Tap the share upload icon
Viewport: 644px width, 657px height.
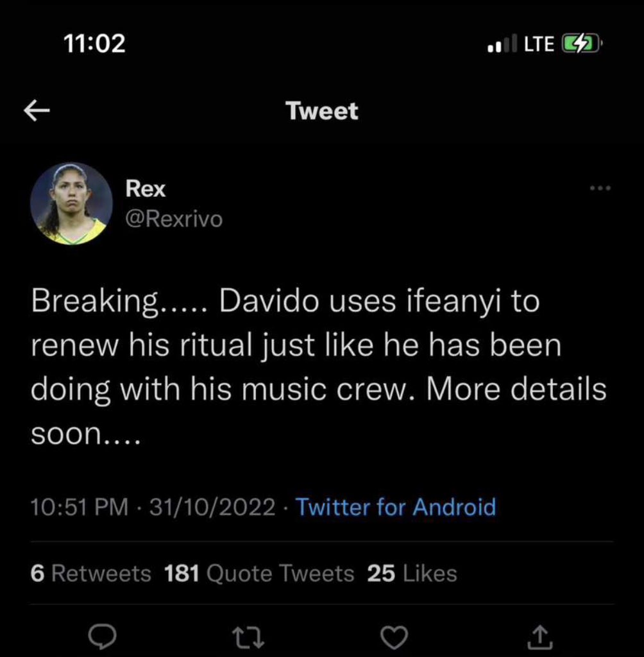click(x=539, y=636)
